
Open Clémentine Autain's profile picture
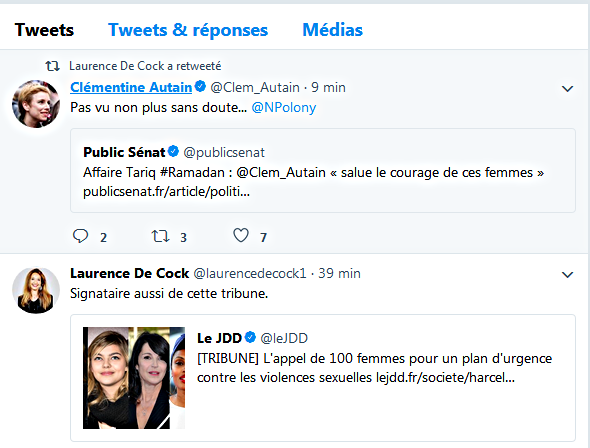(36, 103)
